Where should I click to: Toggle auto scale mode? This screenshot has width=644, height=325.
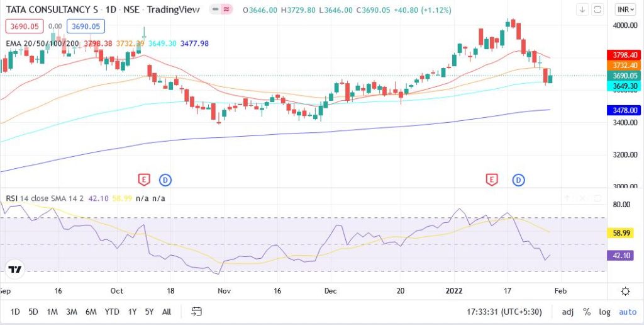[627, 312]
